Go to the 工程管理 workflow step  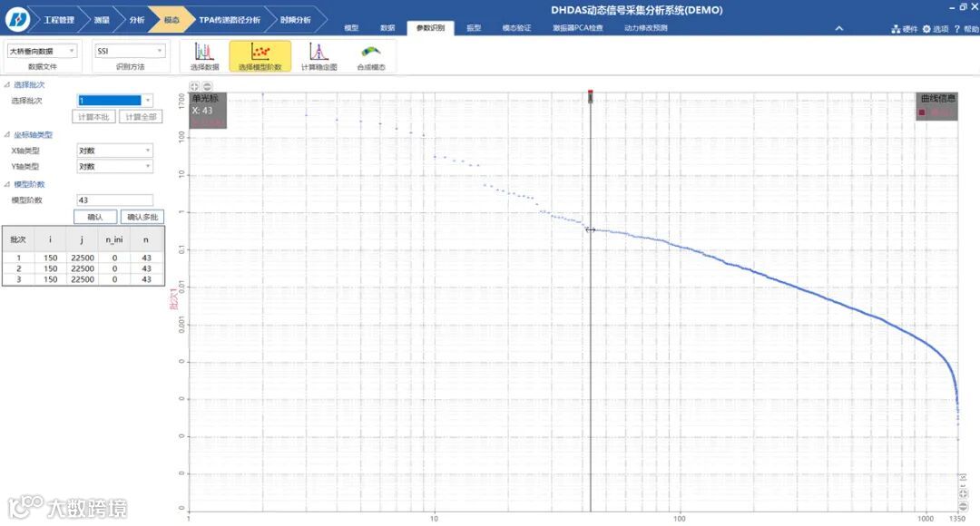57,20
